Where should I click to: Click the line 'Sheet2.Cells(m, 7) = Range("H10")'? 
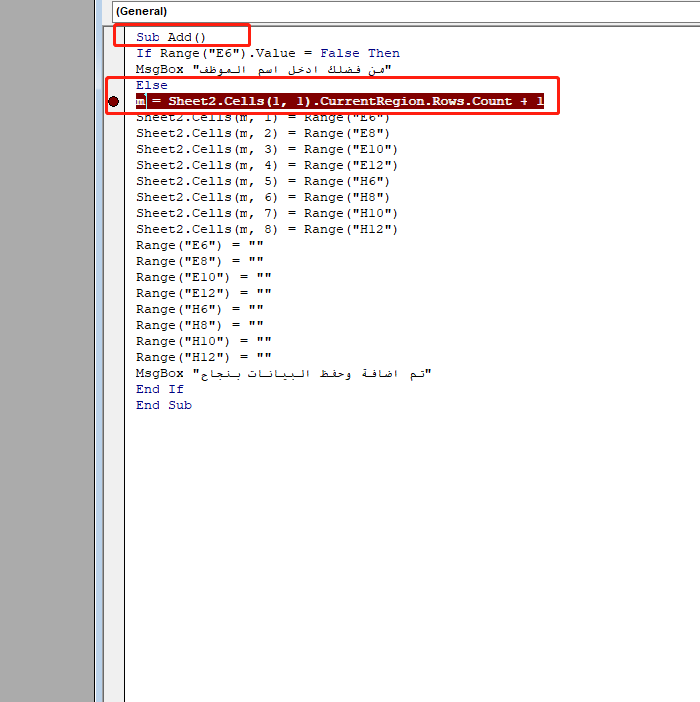(x=267, y=214)
